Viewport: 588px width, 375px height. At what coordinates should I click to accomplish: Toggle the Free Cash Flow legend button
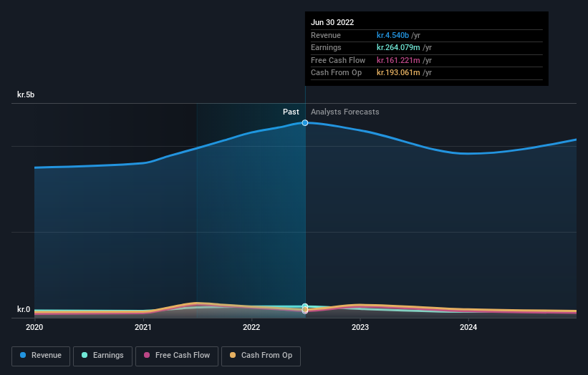177,356
